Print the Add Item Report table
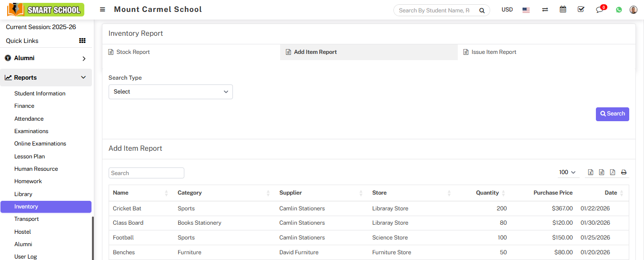The height and width of the screenshot is (260, 644). (x=624, y=172)
